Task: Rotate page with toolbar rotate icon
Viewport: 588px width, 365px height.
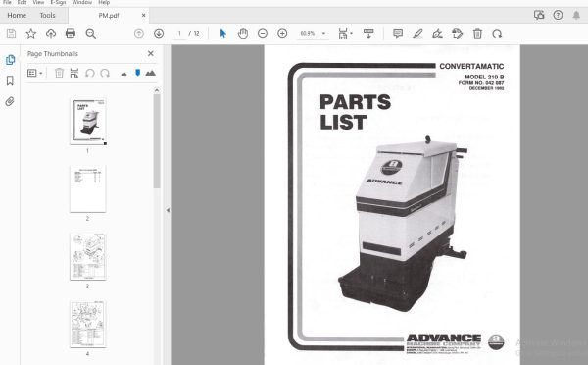Action: tap(497, 33)
